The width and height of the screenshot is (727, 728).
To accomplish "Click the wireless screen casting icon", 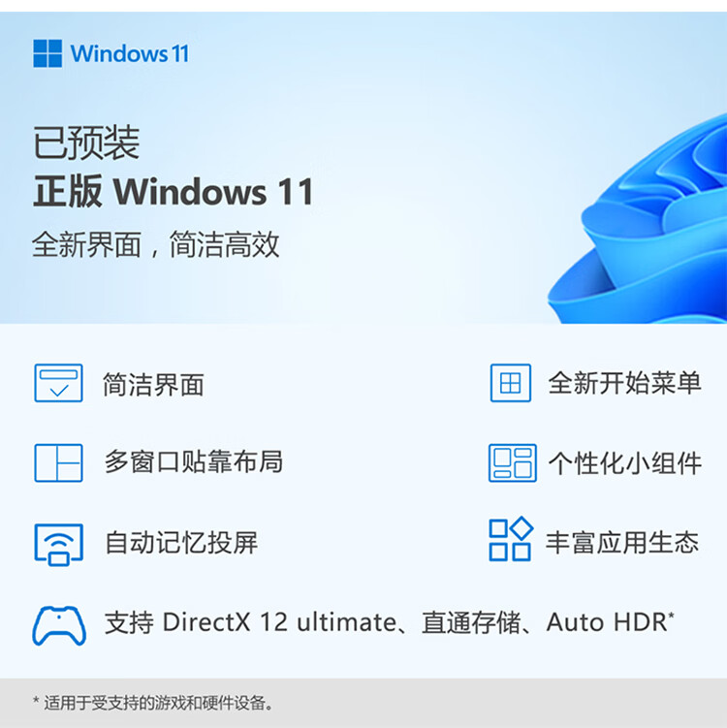I will tap(58, 545).
